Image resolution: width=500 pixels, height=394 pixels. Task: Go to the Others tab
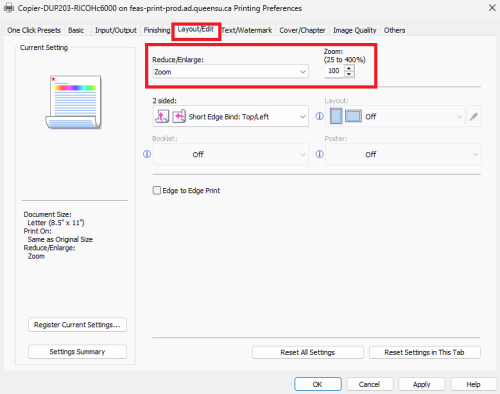[x=394, y=30]
